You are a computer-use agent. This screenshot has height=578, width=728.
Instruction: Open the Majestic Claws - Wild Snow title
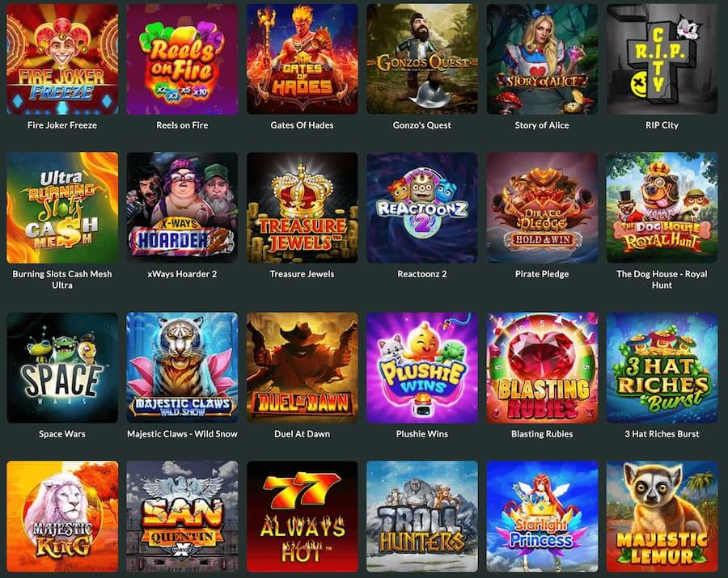[x=182, y=434]
